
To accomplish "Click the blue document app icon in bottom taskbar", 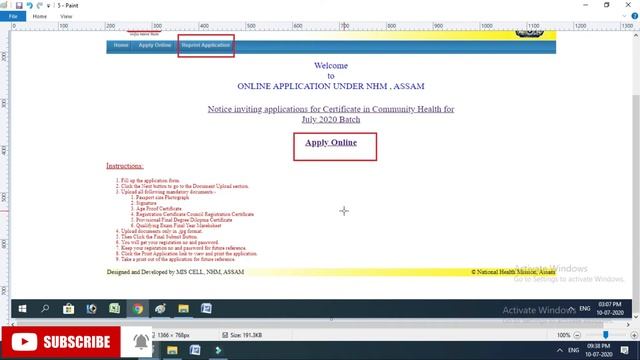I will pos(195,350).
